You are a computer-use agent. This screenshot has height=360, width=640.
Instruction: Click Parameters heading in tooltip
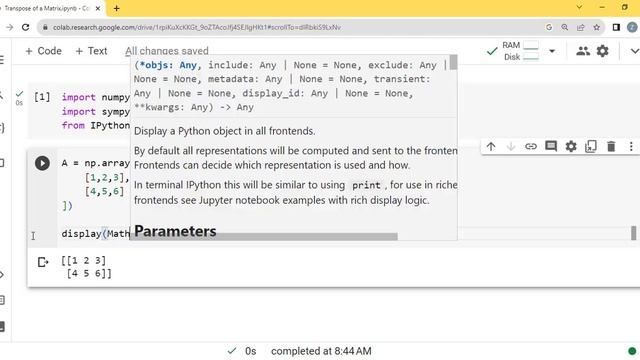175,231
